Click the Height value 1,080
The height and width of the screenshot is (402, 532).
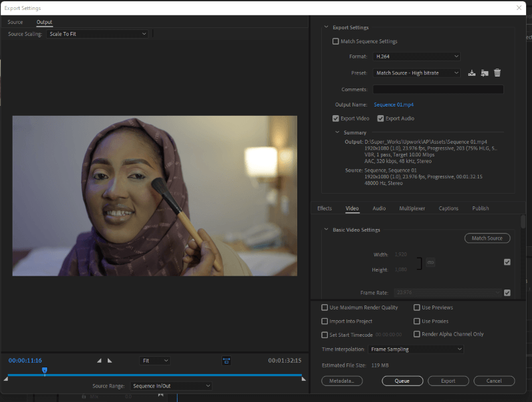pyautogui.click(x=401, y=270)
